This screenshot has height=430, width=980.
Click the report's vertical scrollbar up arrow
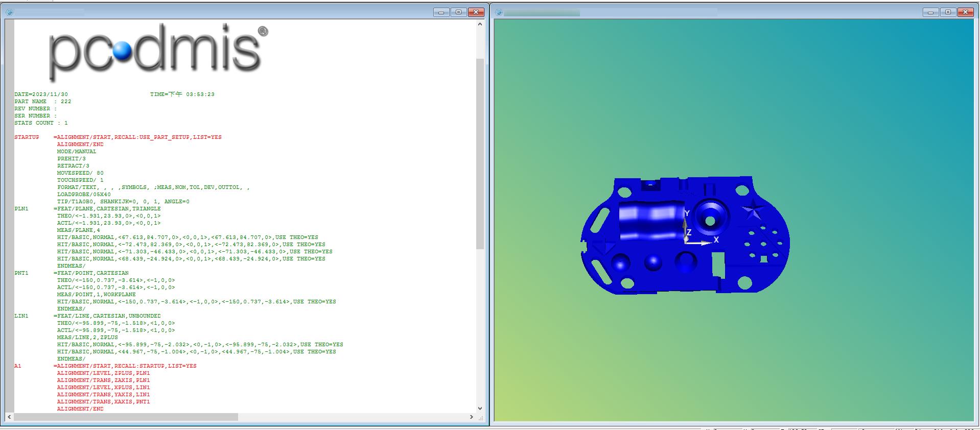point(480,24)
